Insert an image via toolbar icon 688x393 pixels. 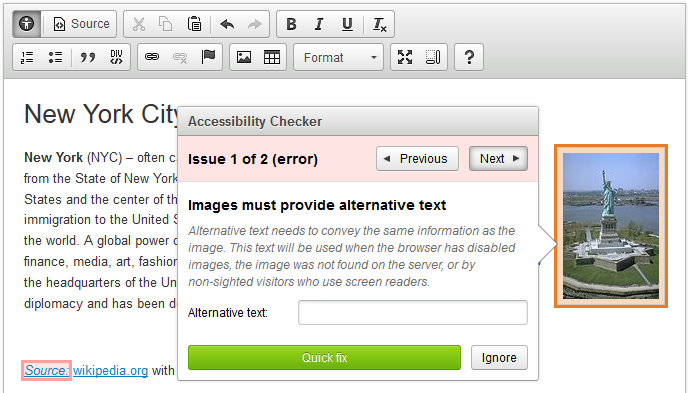coord(244,57)
